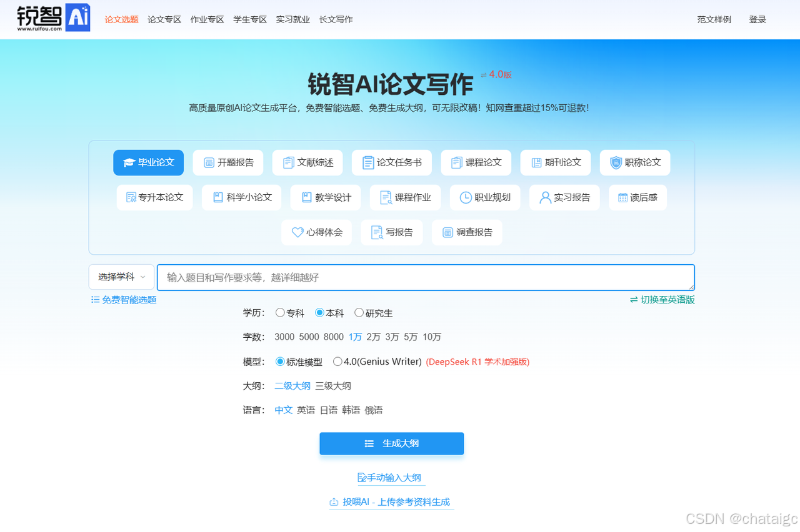Select the 本科 education radio button
The height and width of the screenshot is (532, 800).
click(x=319, y=313)
